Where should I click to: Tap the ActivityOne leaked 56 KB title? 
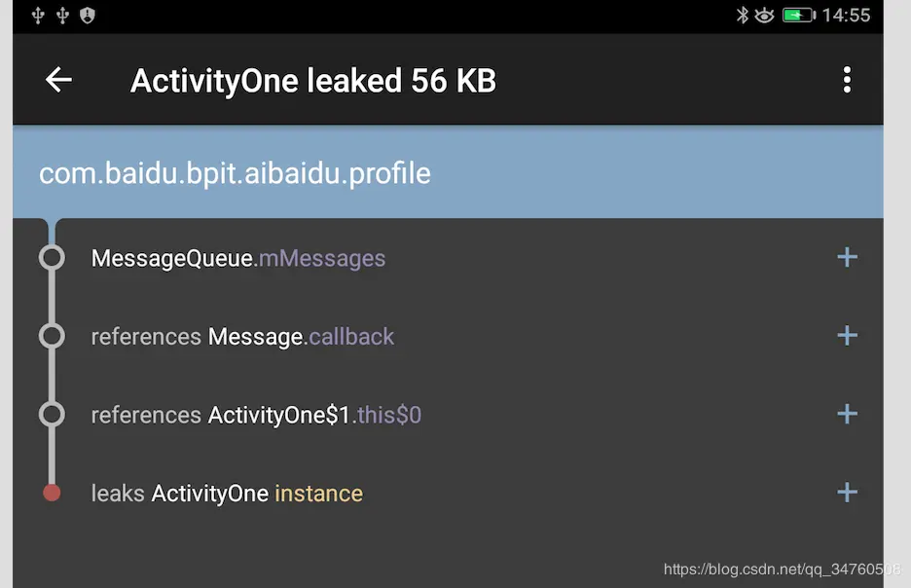313,81
